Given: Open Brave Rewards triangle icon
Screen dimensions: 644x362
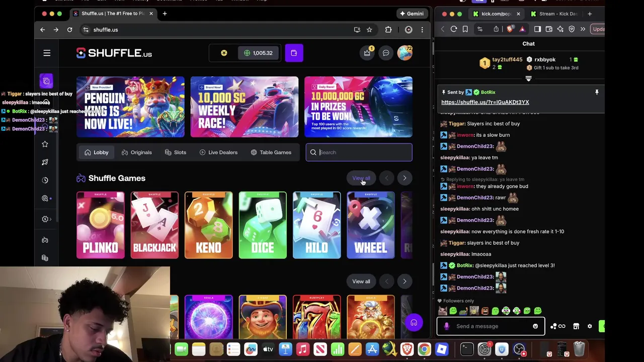Looking at the screenshot, I should (522, 29).
